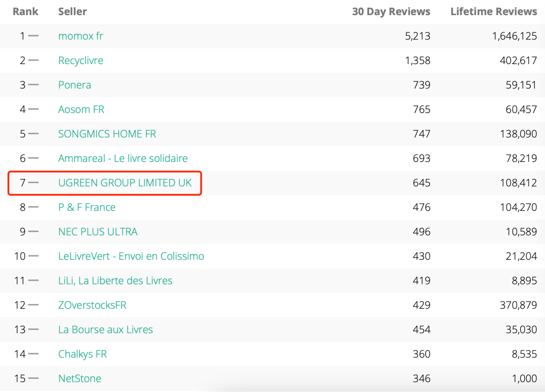Open UGREEN GROUP LIMITED UK seller
Screen dimensions: 545x392
click(125, 183)
